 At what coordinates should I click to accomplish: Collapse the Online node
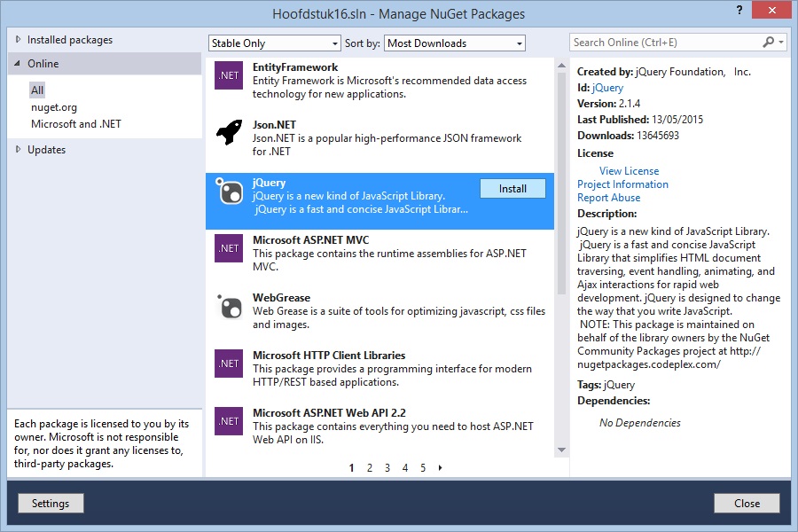tap(18, 63)
